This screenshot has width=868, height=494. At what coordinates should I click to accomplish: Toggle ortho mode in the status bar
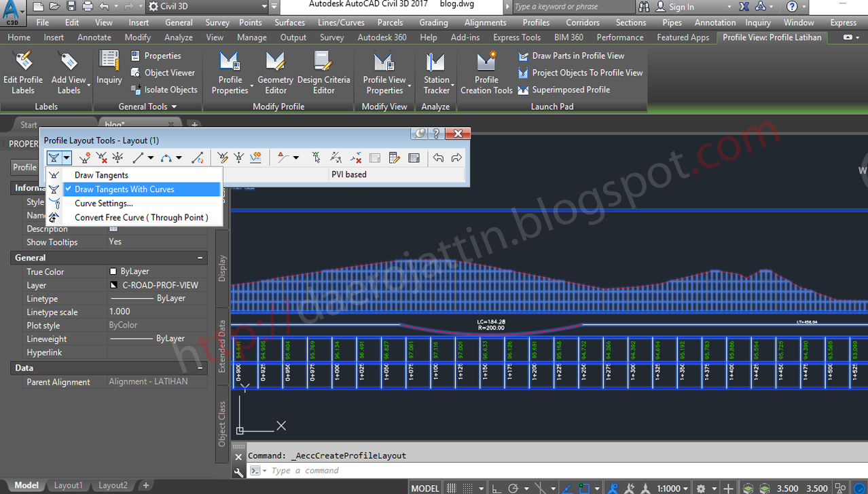496,488
